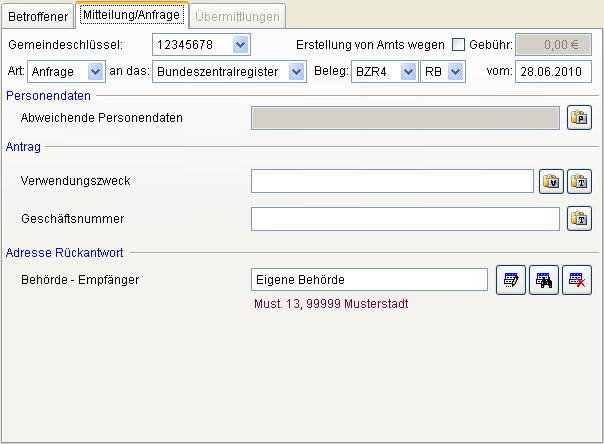Screen dimensions: 604x444
Task: Click the T icon beside Verwendungszweck
Action: pos(580,181)
